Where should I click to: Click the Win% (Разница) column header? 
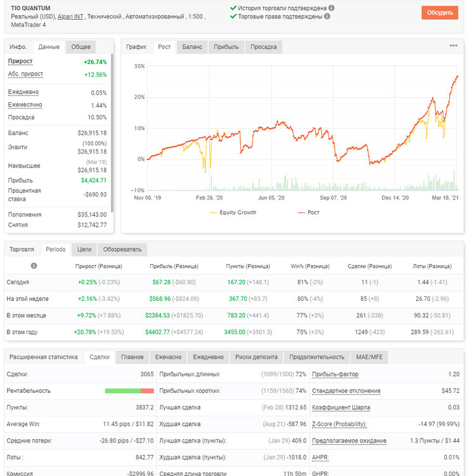[310, 267]
